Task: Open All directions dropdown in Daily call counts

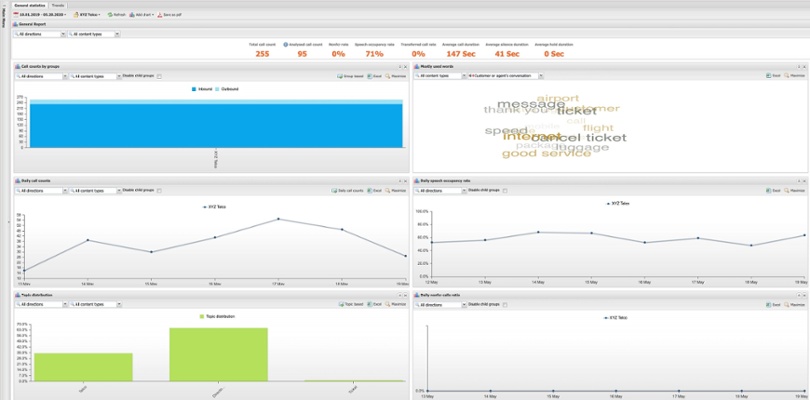Action: (x=41, y=191)
